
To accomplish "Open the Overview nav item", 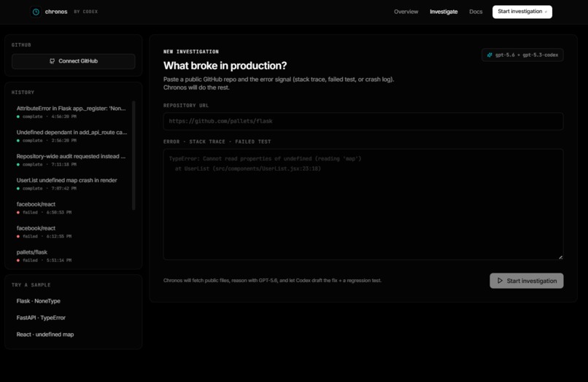I will 406,12.
